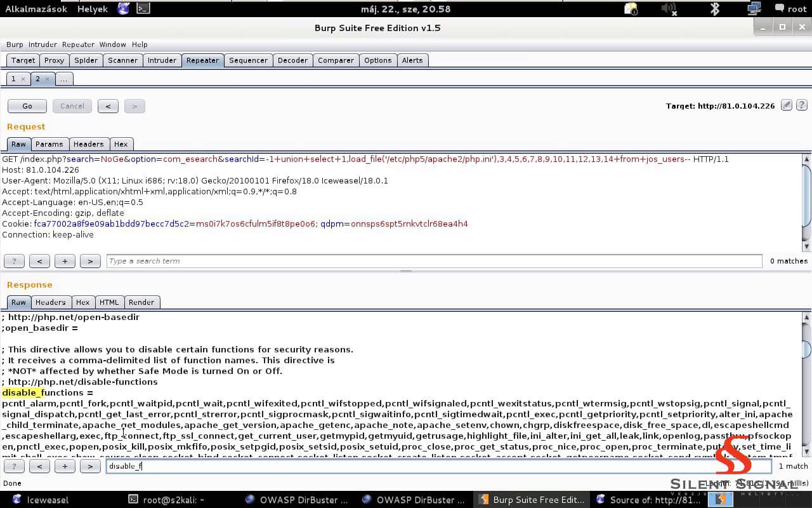This screenshot has height=508, width=812.
Task: Open request search options plus button
Action: coord(65,261)
